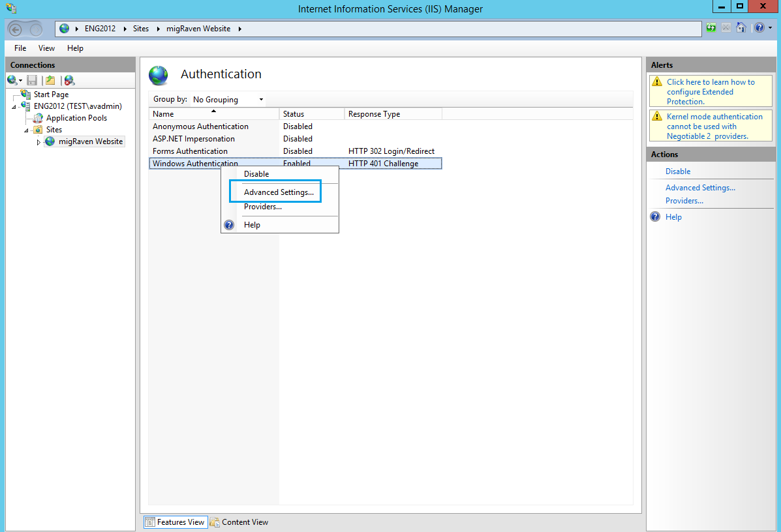Open the Connect dropdown arrow in Connections

coord(20,81)
